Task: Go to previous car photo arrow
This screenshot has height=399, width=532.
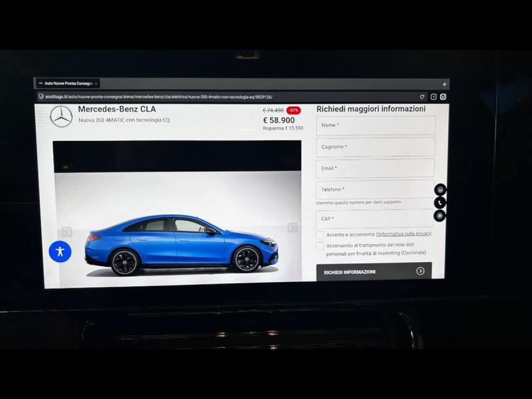Action: [67, 232]
